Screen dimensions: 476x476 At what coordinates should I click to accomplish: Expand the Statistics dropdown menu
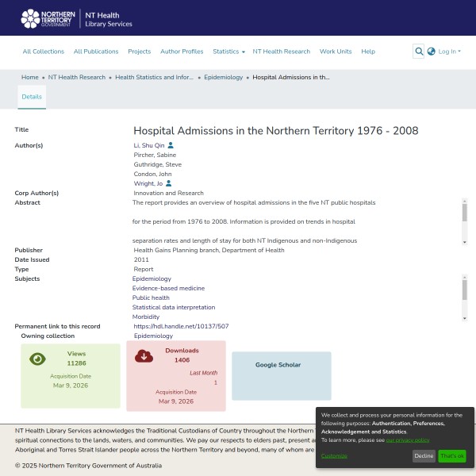click(x=228, y=52)
